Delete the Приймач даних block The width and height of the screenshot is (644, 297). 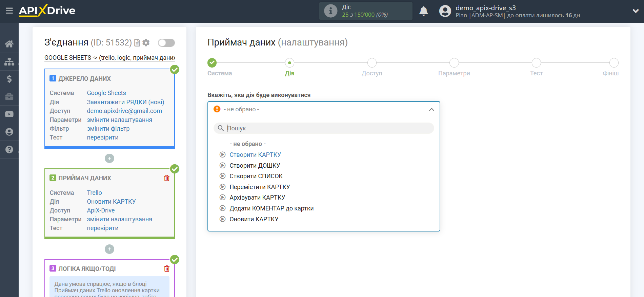pyautogui.click(x=167, y=178)
